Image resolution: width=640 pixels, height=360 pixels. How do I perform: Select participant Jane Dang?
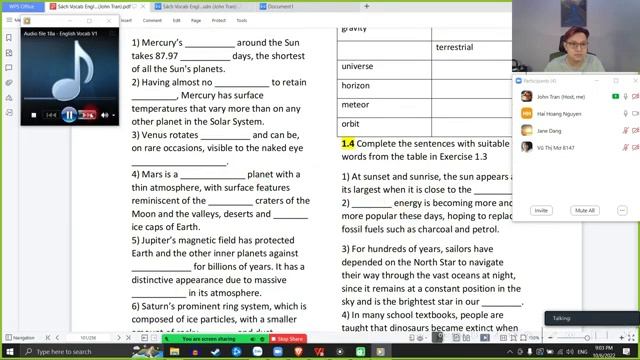(x=576, y=131)
